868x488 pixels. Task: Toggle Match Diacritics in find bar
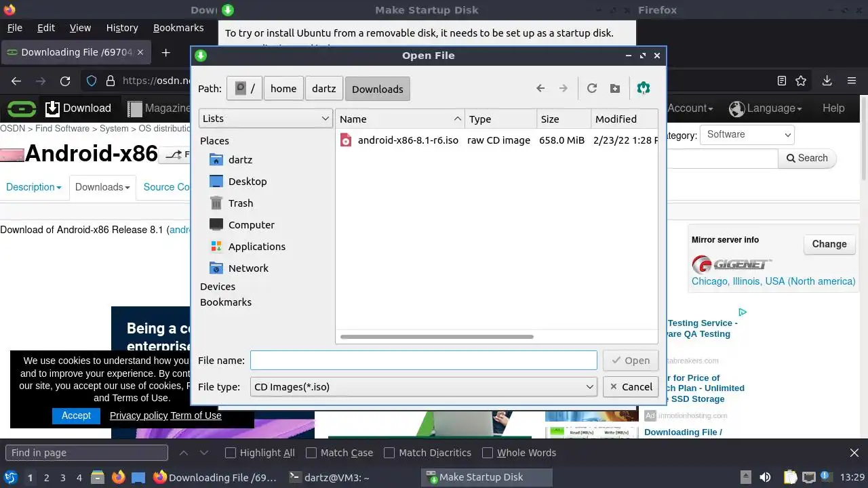pyautogui.click(x=427, y=453)
